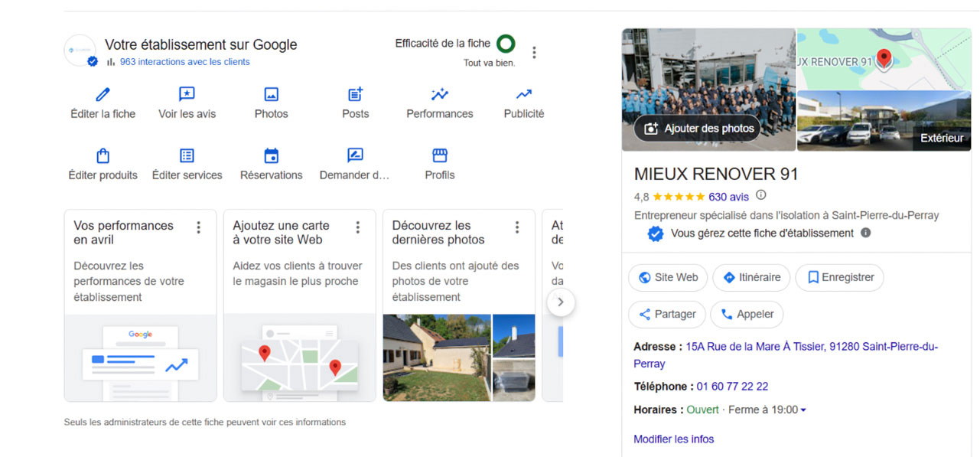Click the Itinéraire button
This screenshot has width=980, height=457.
point(751,278)
